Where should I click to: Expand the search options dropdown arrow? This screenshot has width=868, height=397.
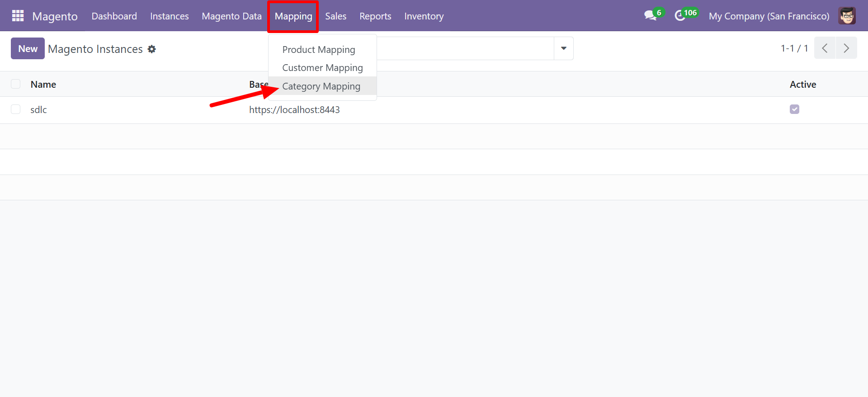pos(563,48)
